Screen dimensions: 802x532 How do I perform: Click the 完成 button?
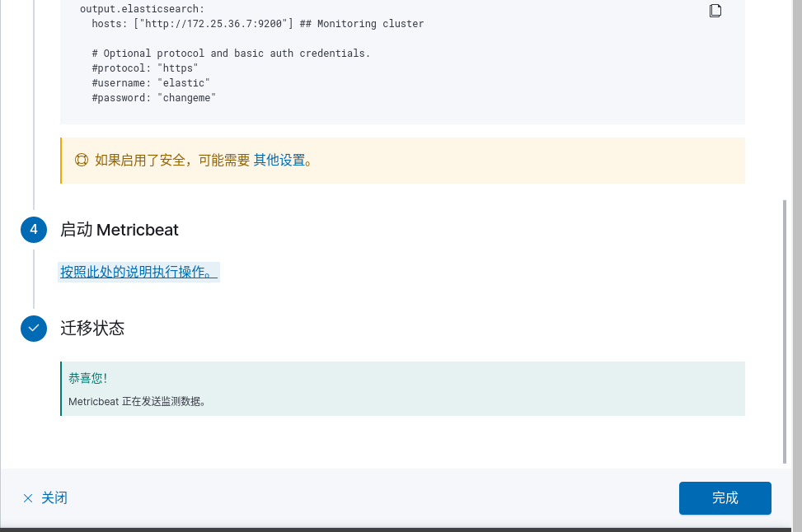point(725,497)
